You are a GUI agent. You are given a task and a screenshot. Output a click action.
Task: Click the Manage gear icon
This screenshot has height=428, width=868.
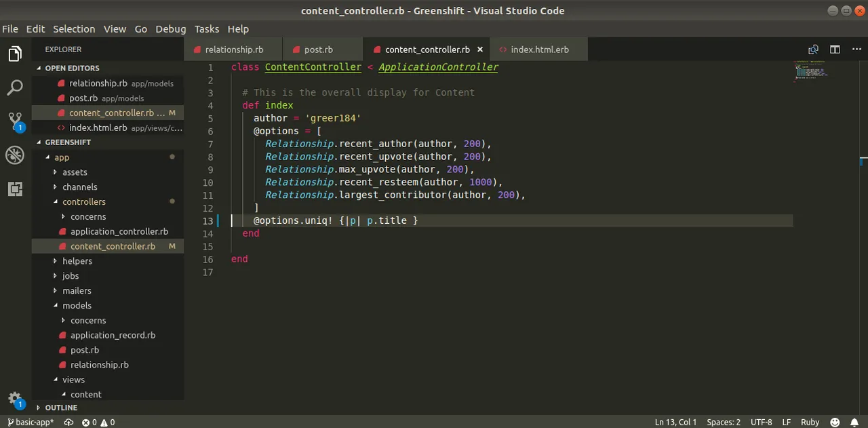coord(15,399)
